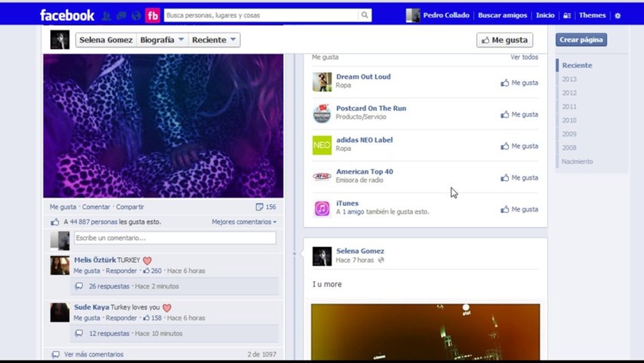Open the Reciente dropdown
This screenshot has height=363, width=644.
click(x=214, y=40)
